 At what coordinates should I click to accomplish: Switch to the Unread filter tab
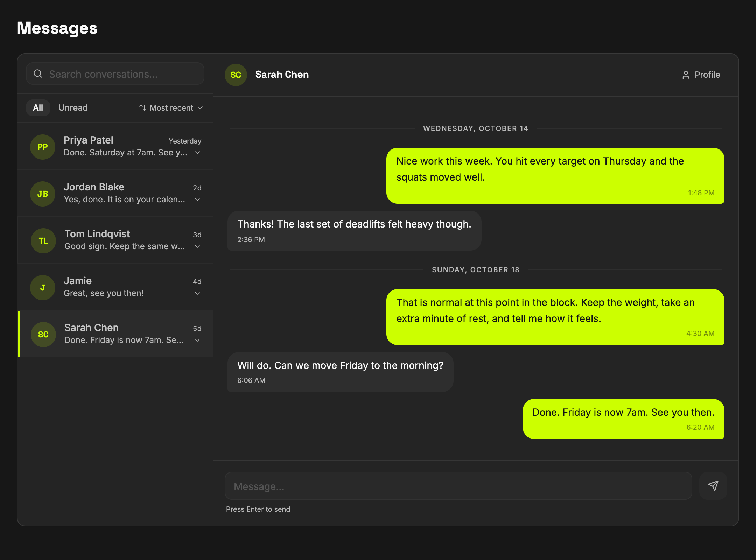pos(73,108)
